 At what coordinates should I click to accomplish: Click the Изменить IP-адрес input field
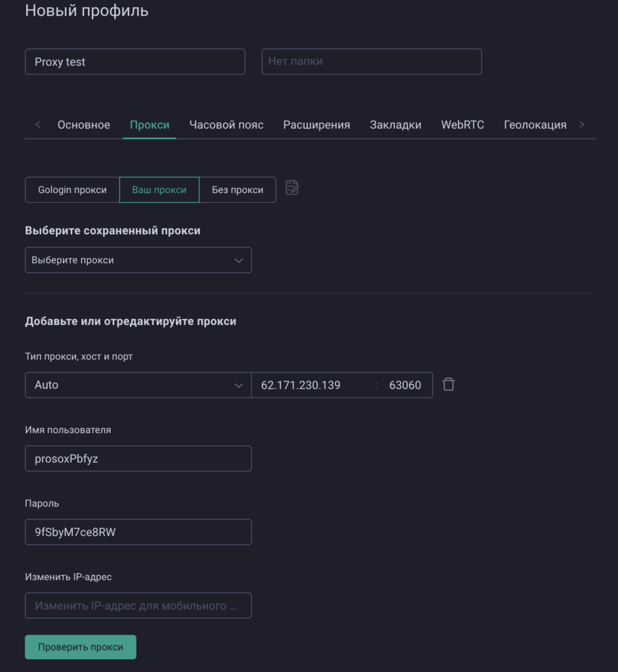(138, 605)
